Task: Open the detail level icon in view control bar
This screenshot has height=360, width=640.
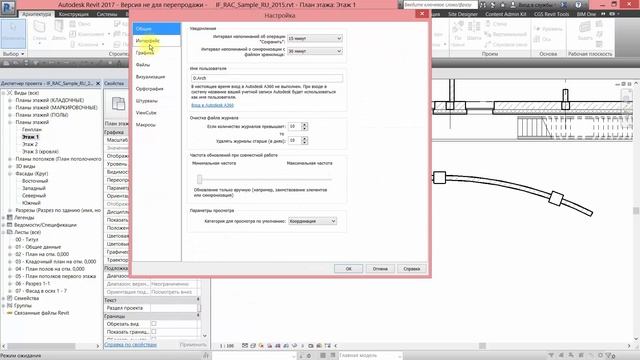Action: coord(244,346)
